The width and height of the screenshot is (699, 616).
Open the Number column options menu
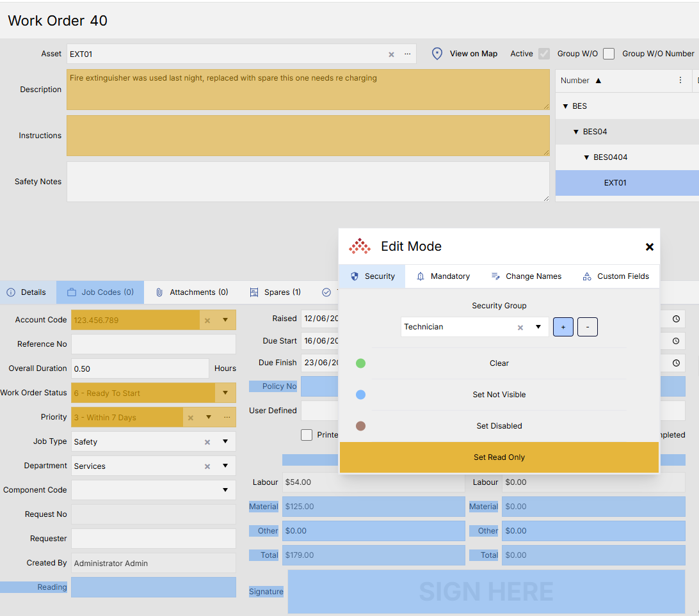[680, 80]
